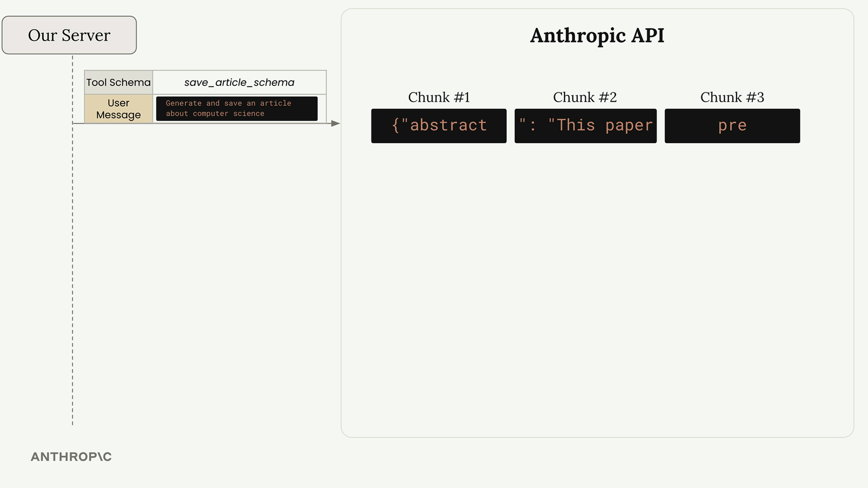This screenshot has width=868, height=488.
Task: Select the Chunk #1 label
Action: tap(439, 97)
